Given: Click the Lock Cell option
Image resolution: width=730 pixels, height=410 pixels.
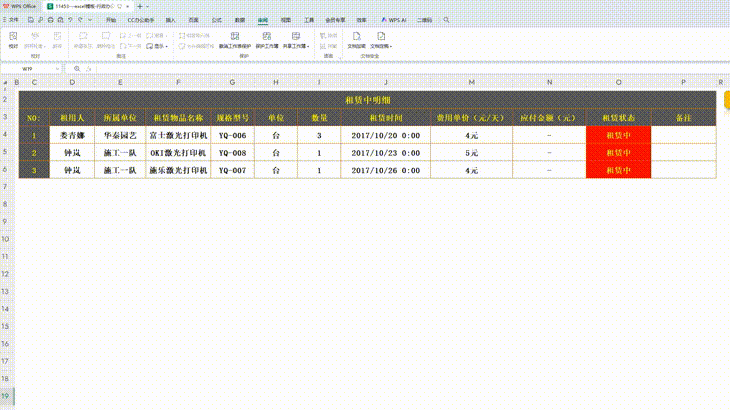Looking at the screenshot, I should click(194, 35).
